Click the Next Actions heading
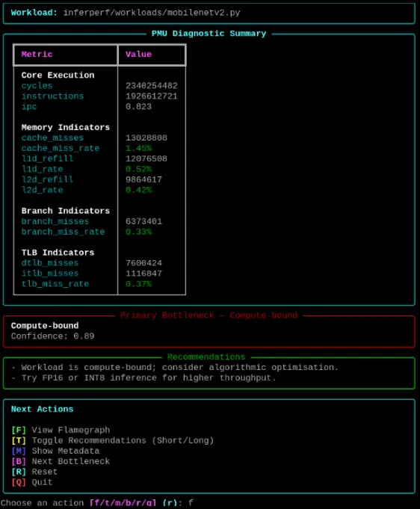The height and width of the screenshot is (509, 420). pyautogui.click(x=42, y=409)
